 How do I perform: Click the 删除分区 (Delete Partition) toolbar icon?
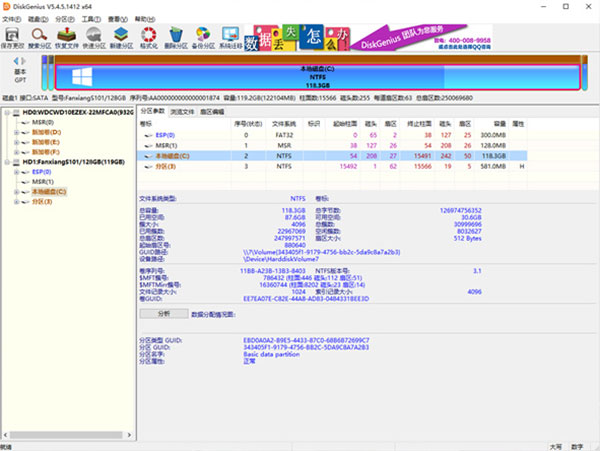177,36
